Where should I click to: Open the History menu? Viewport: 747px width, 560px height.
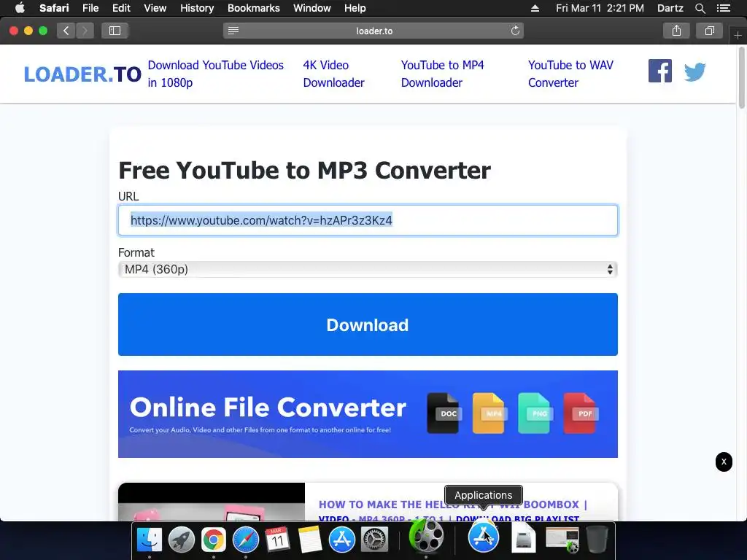[x=197, y=8]
